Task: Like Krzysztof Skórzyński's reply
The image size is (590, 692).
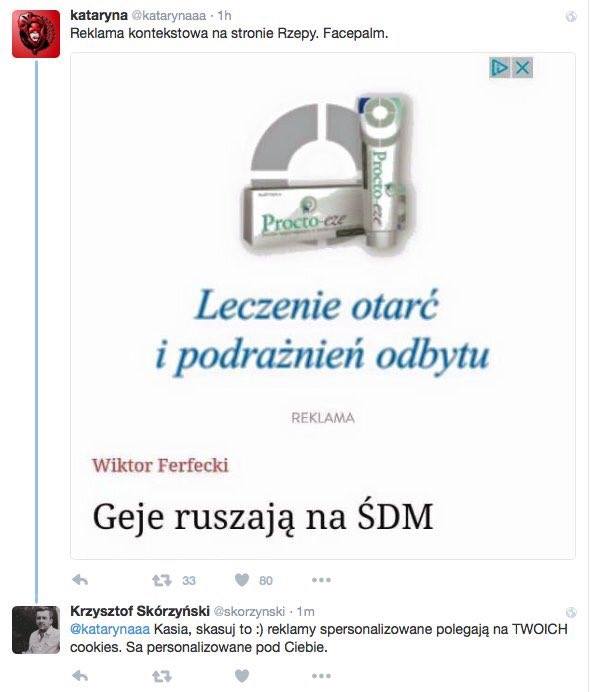Action: click(x=242, y=675)
